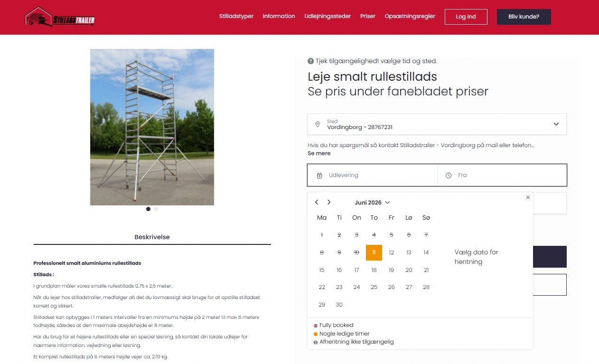
Task: Click the calendar icon beside Udlevering
Action: click(x=320, y=176)
